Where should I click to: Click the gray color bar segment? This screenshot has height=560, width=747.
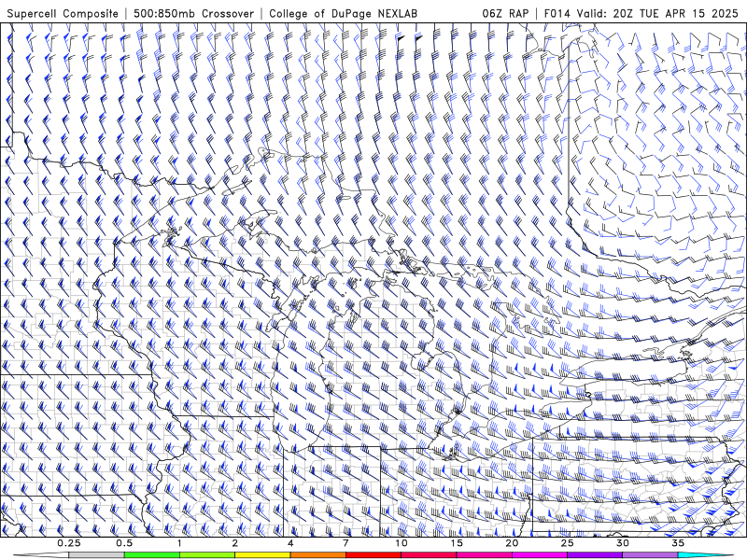97,555
